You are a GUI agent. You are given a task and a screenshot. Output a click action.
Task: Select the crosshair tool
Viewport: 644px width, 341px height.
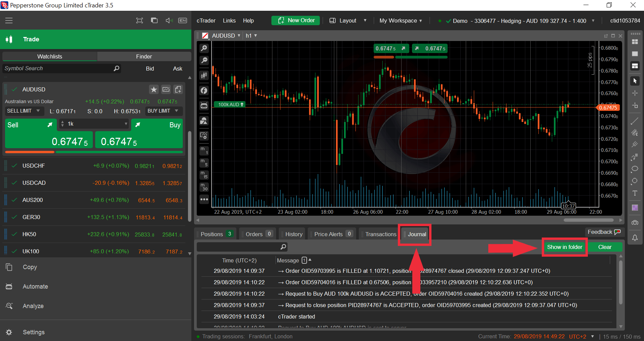(635, 93)
